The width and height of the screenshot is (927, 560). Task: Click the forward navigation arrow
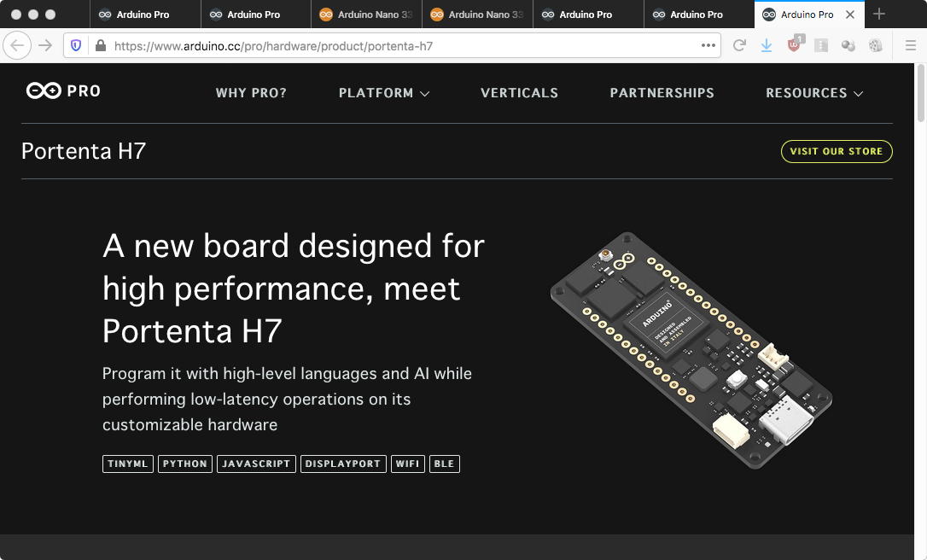[45, 45]
